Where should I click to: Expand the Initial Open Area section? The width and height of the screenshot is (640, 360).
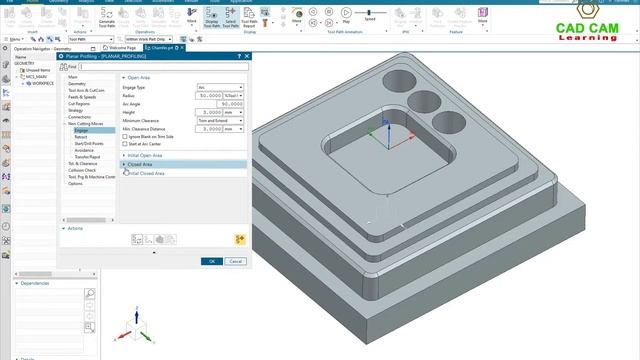124,156
